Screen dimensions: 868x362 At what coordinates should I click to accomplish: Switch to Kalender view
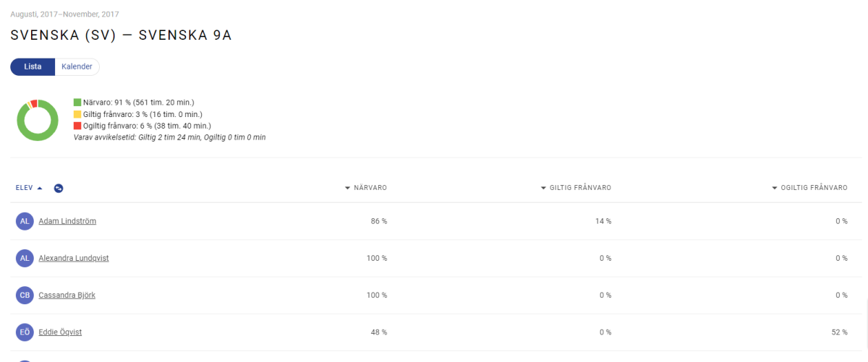pyautogui.click(x=77, y=66)
